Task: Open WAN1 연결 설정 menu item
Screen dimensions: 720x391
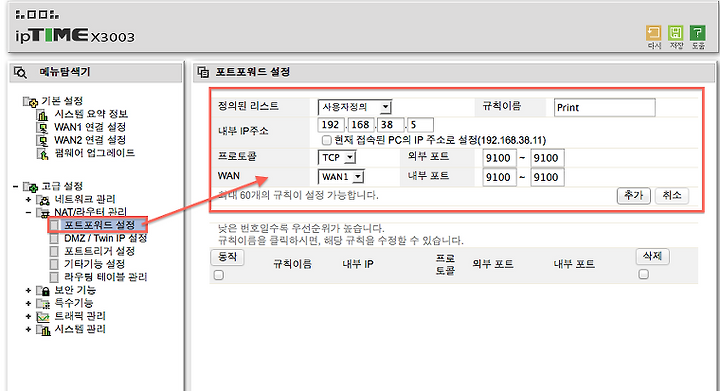Action: 90,127
